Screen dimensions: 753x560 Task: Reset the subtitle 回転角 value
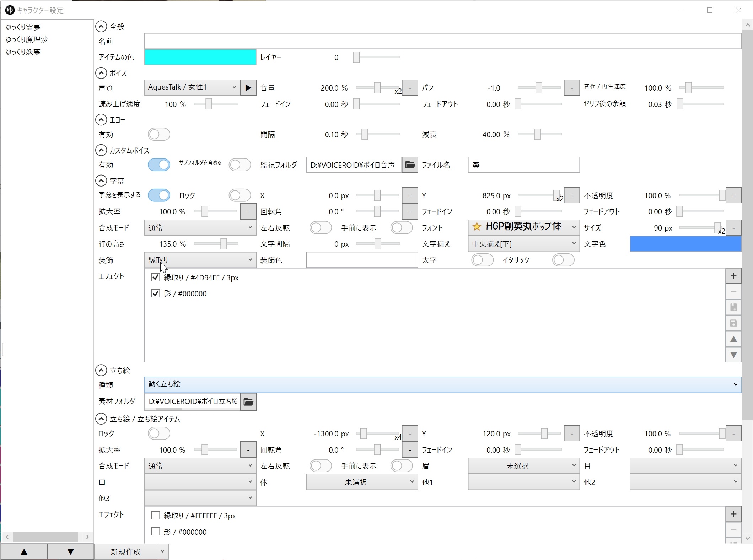point(410,212)
